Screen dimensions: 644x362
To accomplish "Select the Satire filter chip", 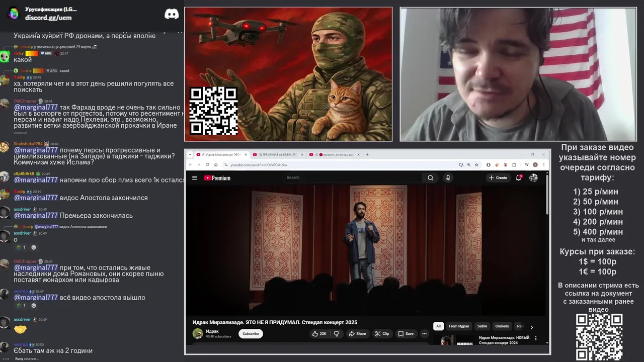I will tap(482, 326).
